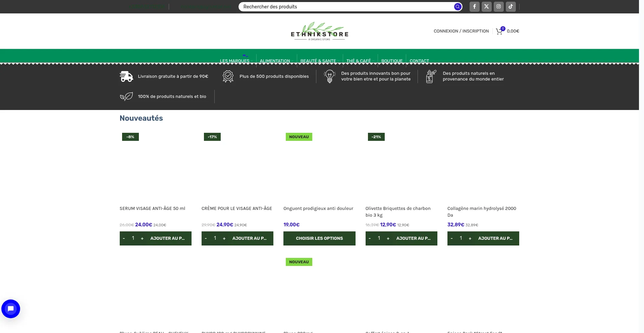This screenshot has width=644, height=333.
Task: Click the Nouveautés section heading
Action: click(141, 118)
